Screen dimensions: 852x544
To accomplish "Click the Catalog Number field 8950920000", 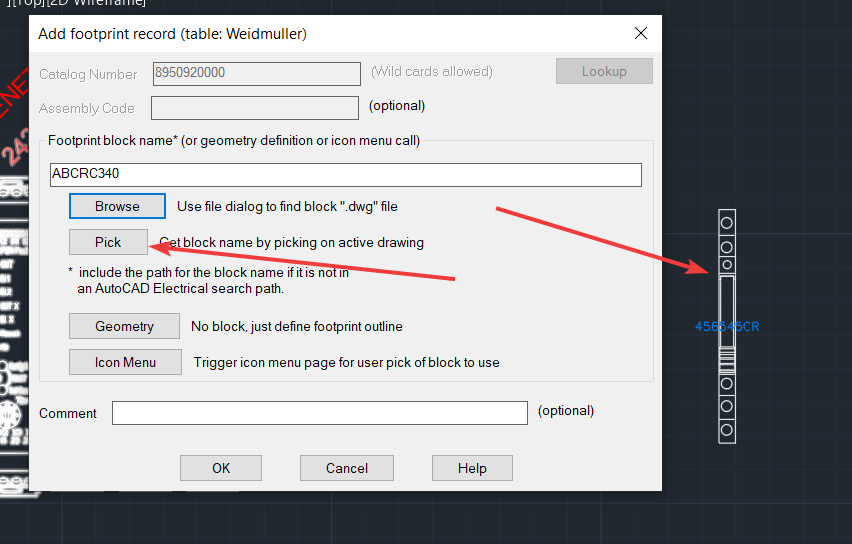I will (256, 73).
